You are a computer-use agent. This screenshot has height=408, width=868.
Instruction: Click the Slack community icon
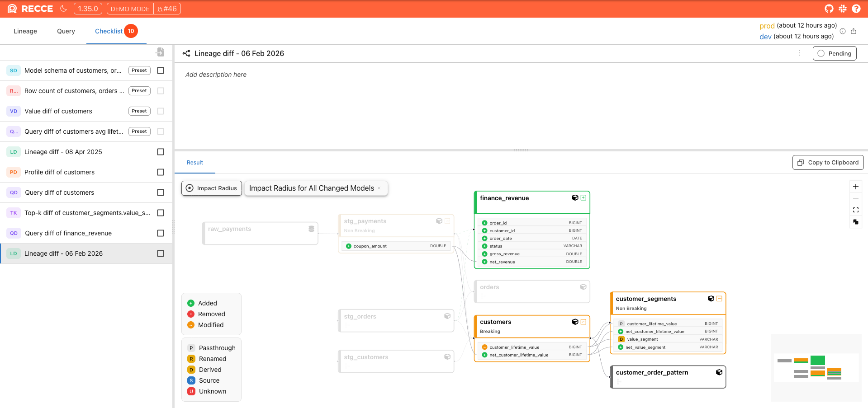tap(842, 9)
